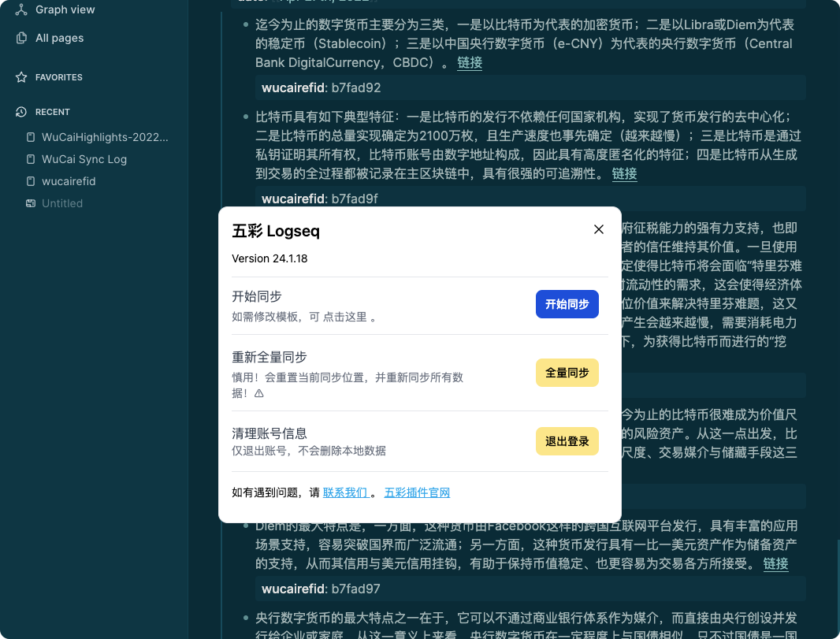Click Version 24.1.18 text in dialog
Screen dimensions: 840x639
[x=269, y=258]
